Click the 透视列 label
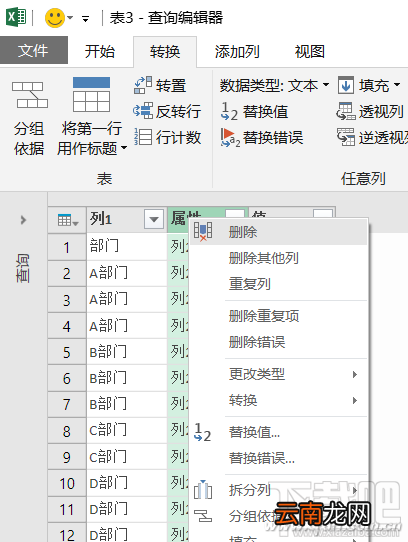This screenshot has height=542, width=408. point(381,111)
